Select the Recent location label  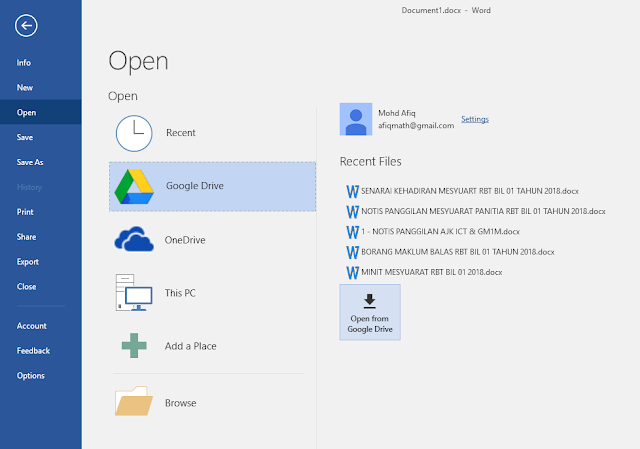(181, 133)
